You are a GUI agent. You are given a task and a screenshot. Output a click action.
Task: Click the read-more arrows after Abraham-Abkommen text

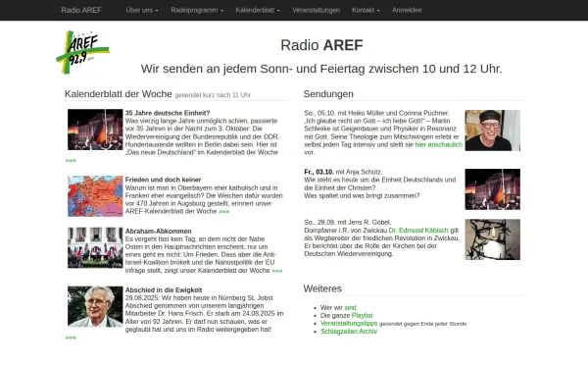pos(276,271)
